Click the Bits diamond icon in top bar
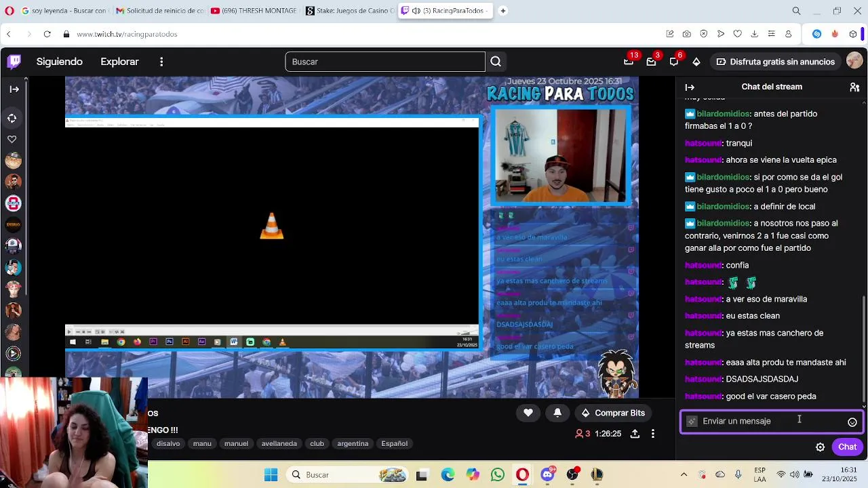This screenshot has width=868, height=488. 696,62
